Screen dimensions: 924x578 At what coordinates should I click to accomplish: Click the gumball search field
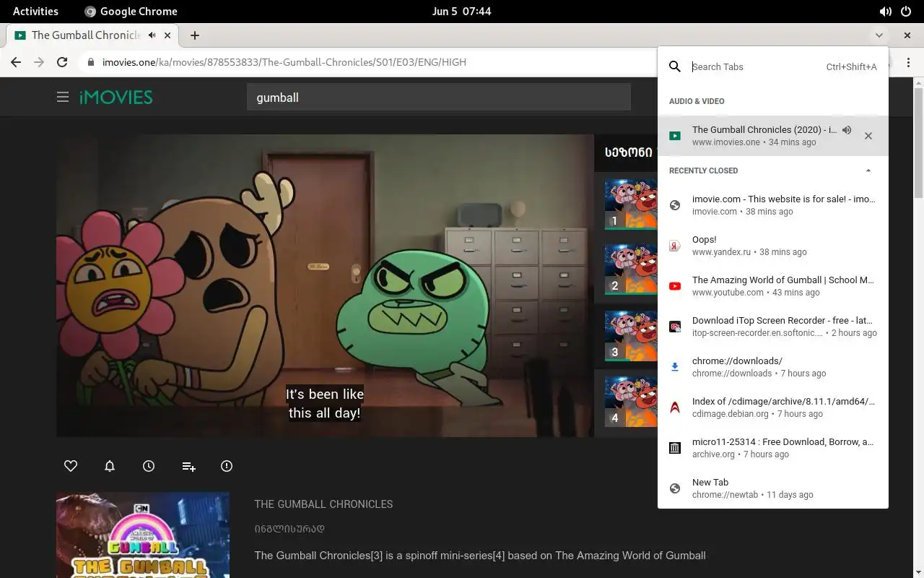point(439,97)
